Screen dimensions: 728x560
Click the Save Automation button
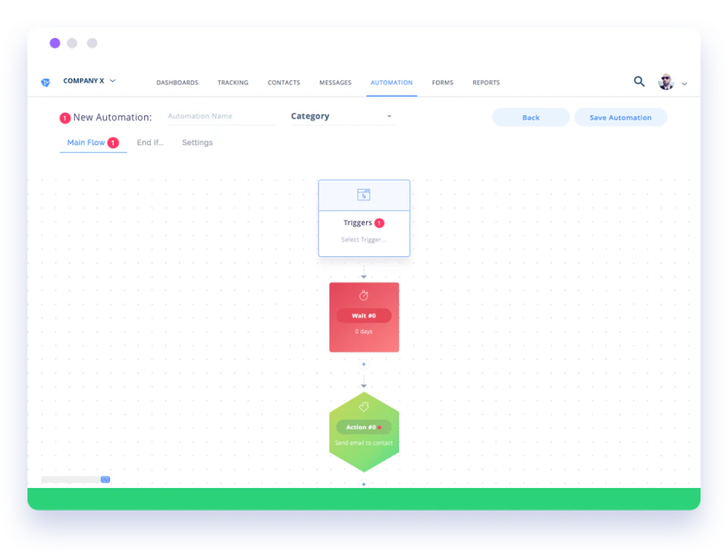621,117
